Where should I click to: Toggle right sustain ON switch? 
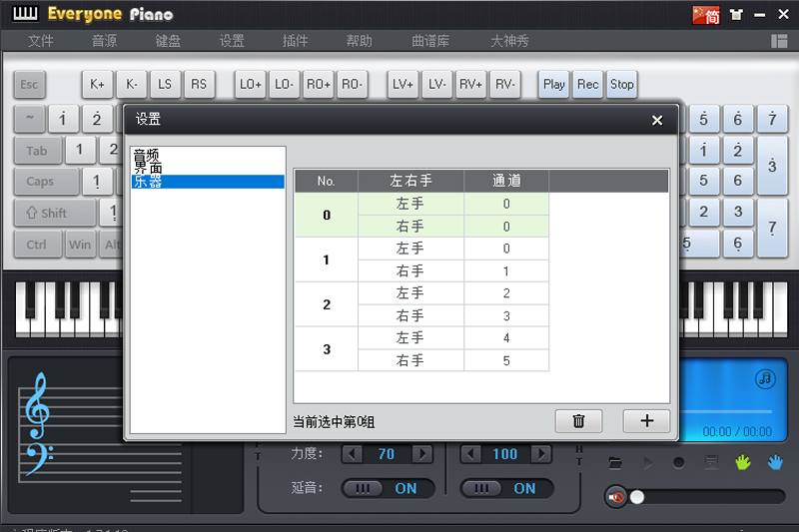(x=506, y=488)
